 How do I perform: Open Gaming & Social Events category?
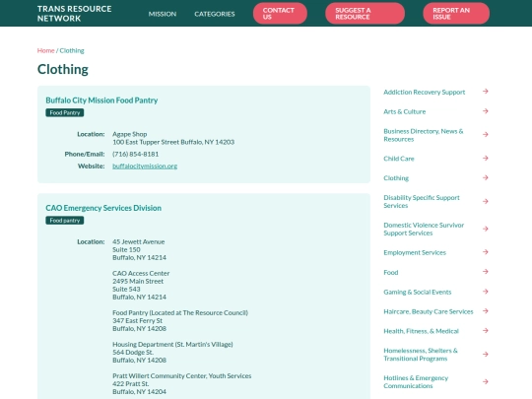[x=418, y=292]
